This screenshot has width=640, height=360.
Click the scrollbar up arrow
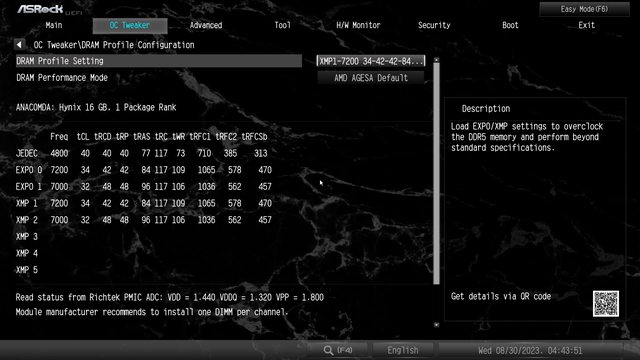tap(436, 60)
